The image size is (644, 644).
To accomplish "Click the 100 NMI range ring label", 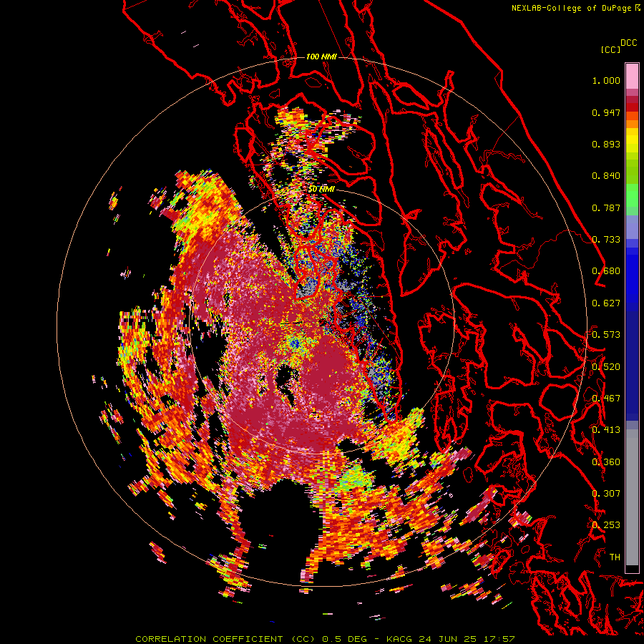I will [321, 57].
